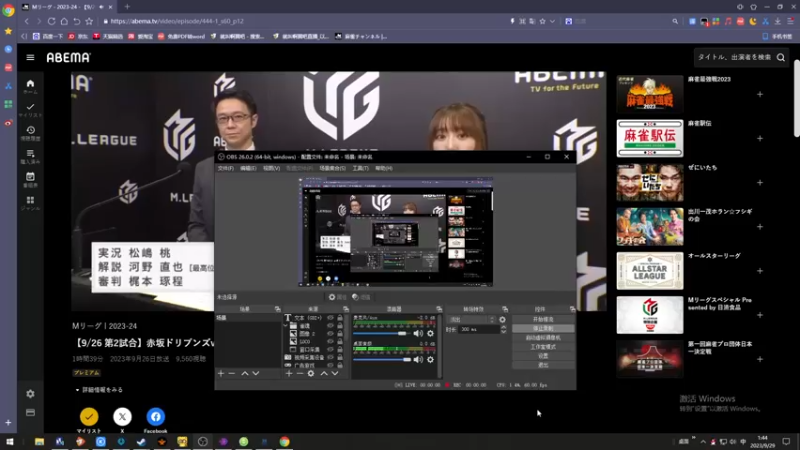Viewport: 800px width, 450px height.
Task: Open OBS 文件(F) menu
Action: pos(226,168)
